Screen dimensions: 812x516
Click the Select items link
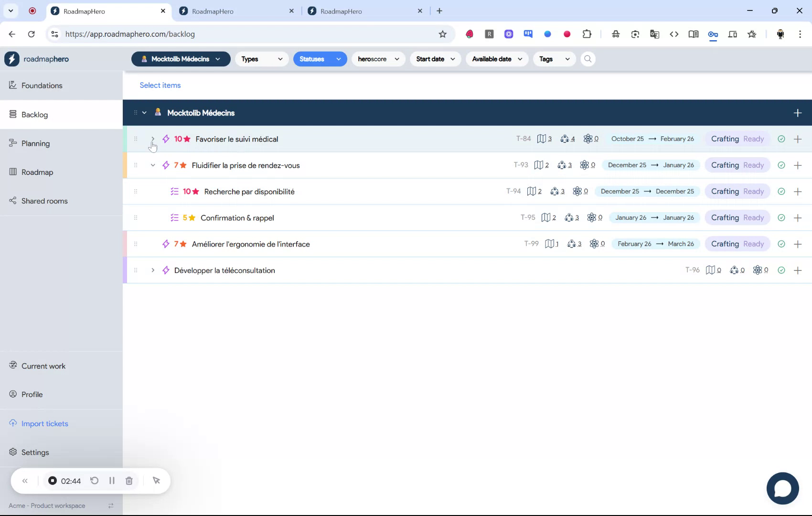pyautogui.click(x=160, y=85)
